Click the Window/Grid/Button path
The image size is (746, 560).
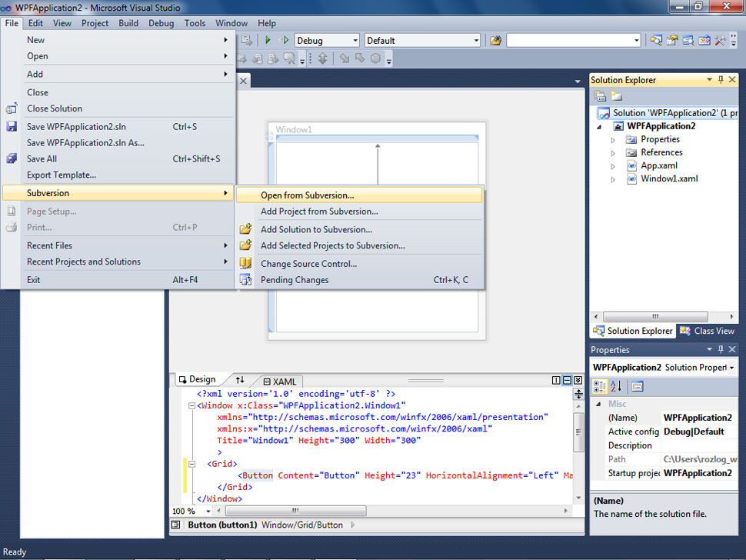[302, 525]
